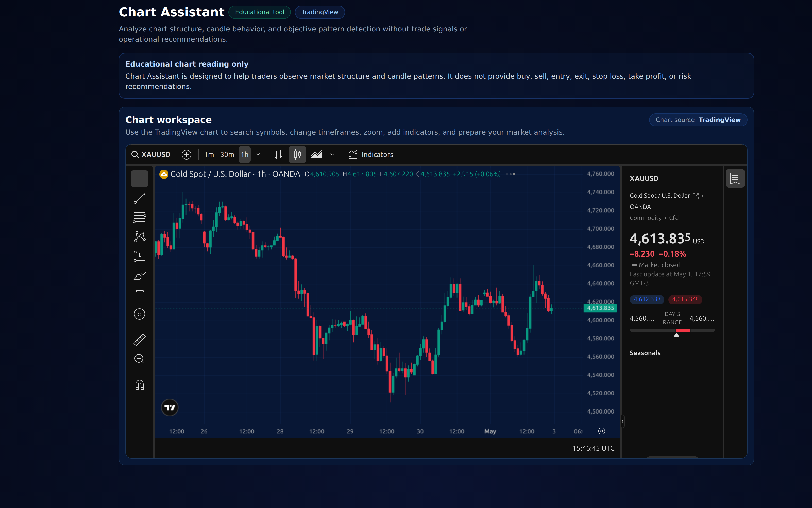Viewport: 812px width, 508px height.
Task: Open chart settings gear icon
Action: click(601, 431)
